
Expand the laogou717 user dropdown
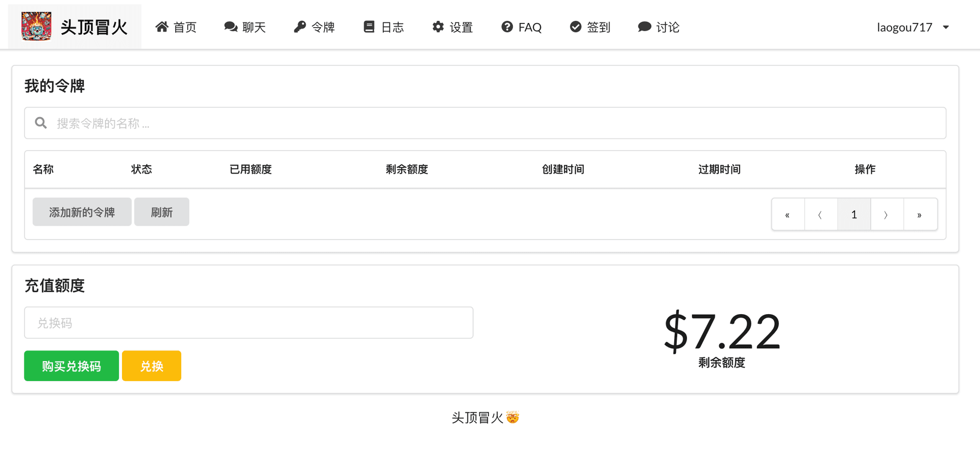[x=913, y=27]
